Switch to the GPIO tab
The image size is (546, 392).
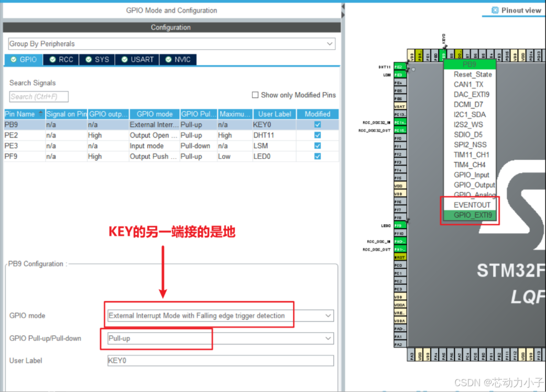tap(24, 60)
